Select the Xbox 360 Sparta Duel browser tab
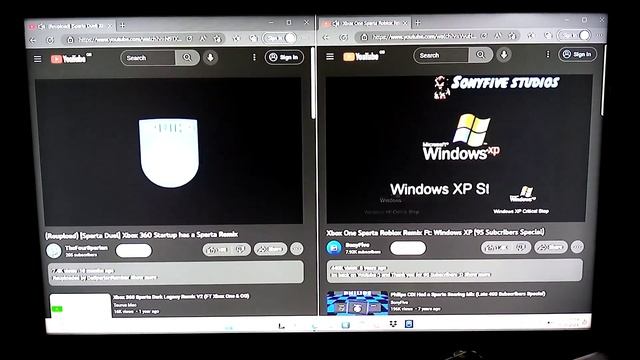640x360 pixels. 70,26
